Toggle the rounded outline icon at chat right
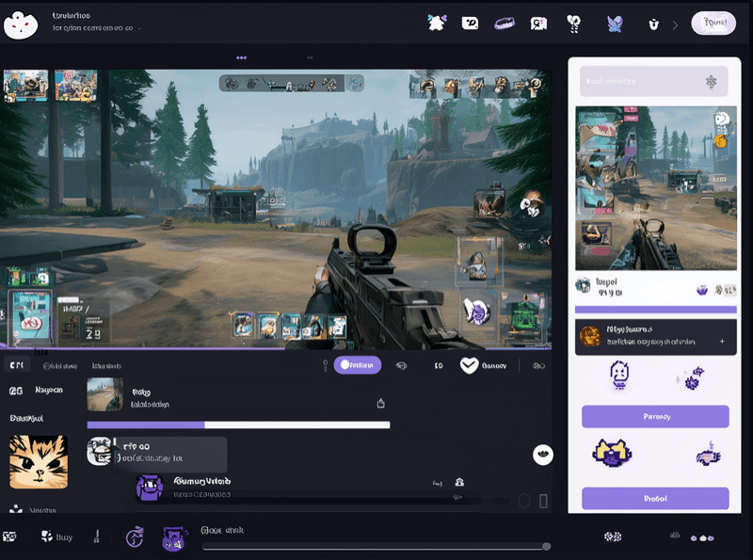 click(524, 501)
